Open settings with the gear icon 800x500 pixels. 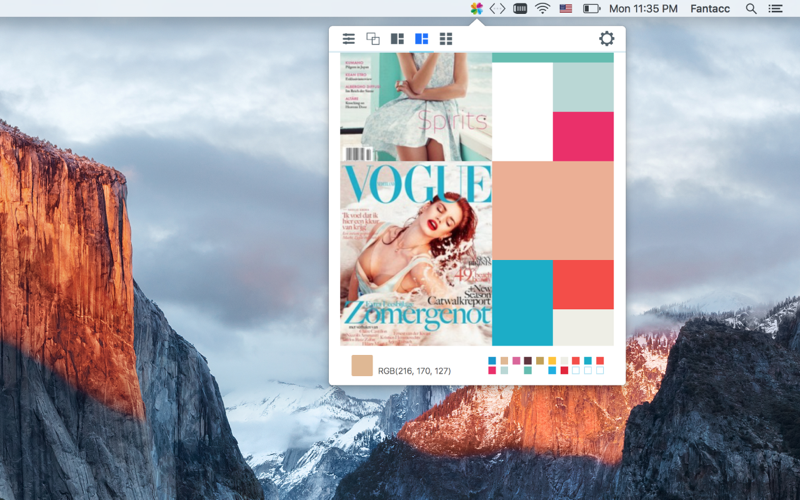point(607,39)
